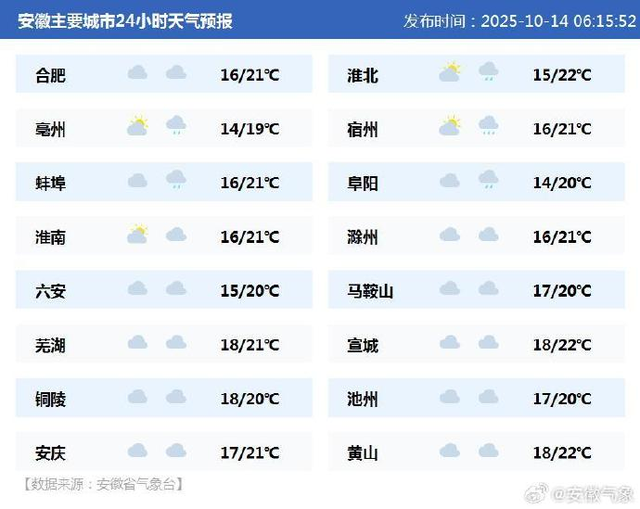The height and width of the screenshot is (509, 640).
Task: Click Wuhu's 18/21℃ temperature value
Action: [250, 346]
